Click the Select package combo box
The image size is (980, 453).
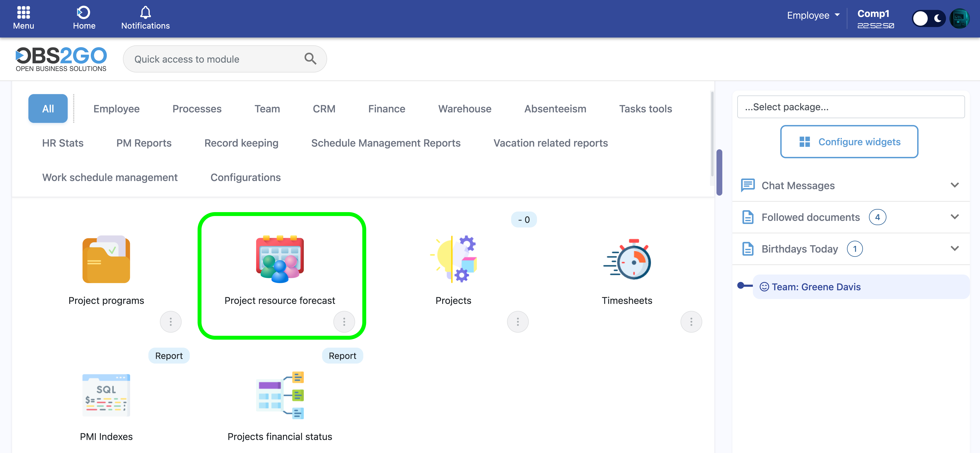point(851,107)
